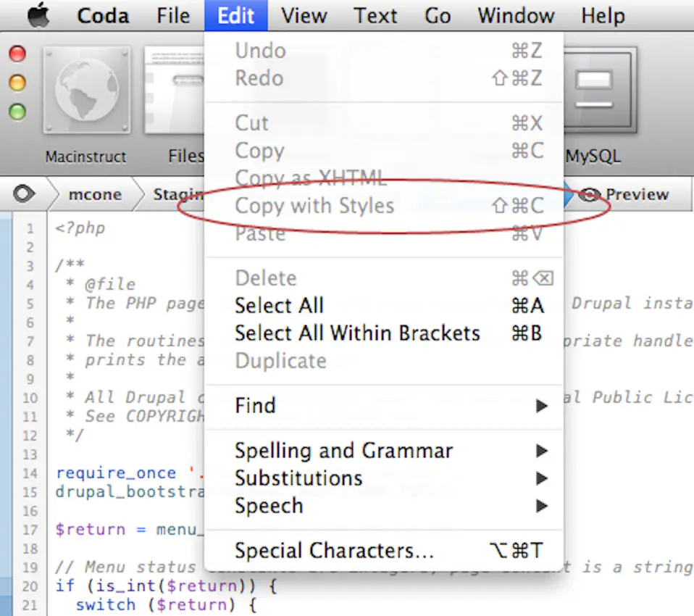Navigate to mcone in the path bar
Screen dimensions: 694x616
pyautogui.click(x=95, y=194)
